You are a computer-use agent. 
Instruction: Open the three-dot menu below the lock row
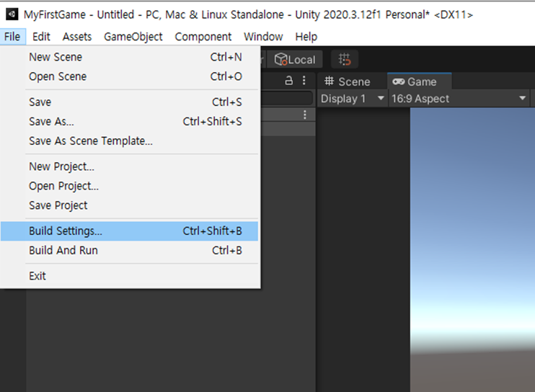[x=305, y=115]
